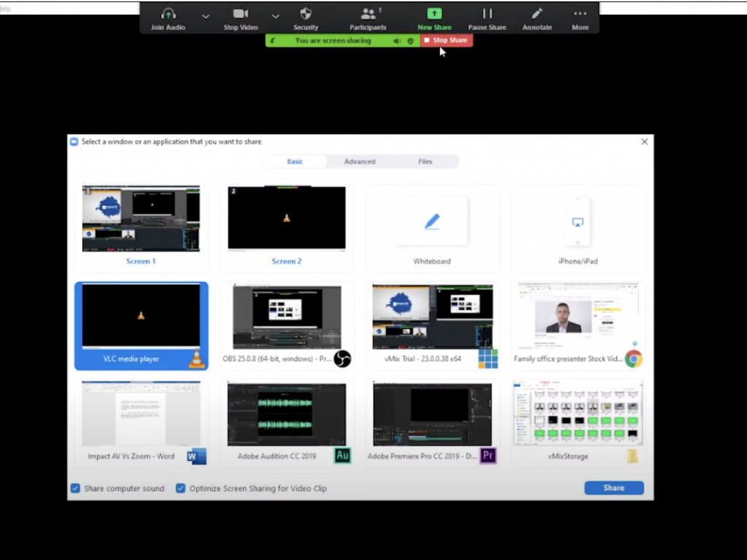Image resolution: width=747 pixels, height=560 pixels.
Task: Select the Adobe Audition CC 2019 window
Action: [x=287, y=414]
